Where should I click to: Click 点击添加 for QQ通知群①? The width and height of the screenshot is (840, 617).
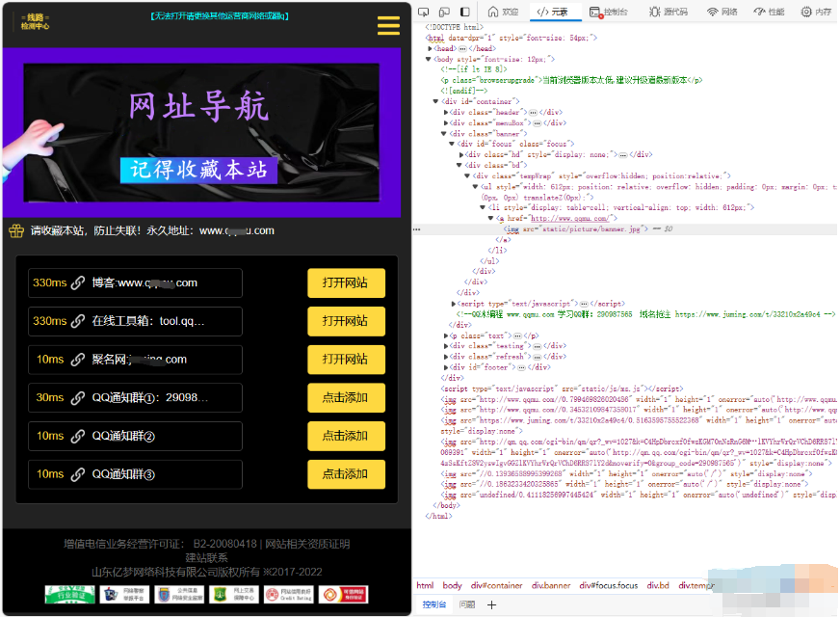pyautogui.click(x=346, y=398)
